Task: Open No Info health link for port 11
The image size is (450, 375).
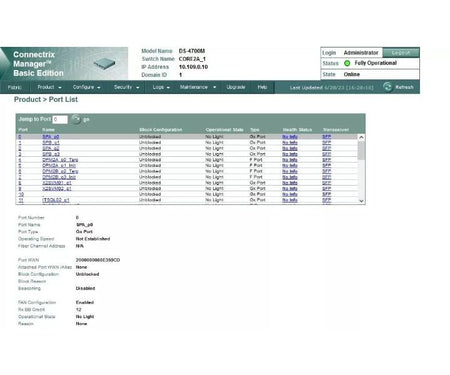Action: click(x=290, y=200)
